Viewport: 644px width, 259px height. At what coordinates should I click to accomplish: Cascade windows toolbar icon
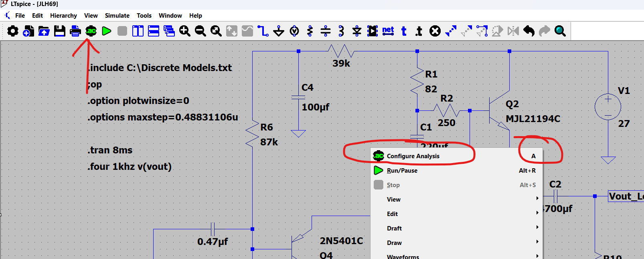click(169, 31)
